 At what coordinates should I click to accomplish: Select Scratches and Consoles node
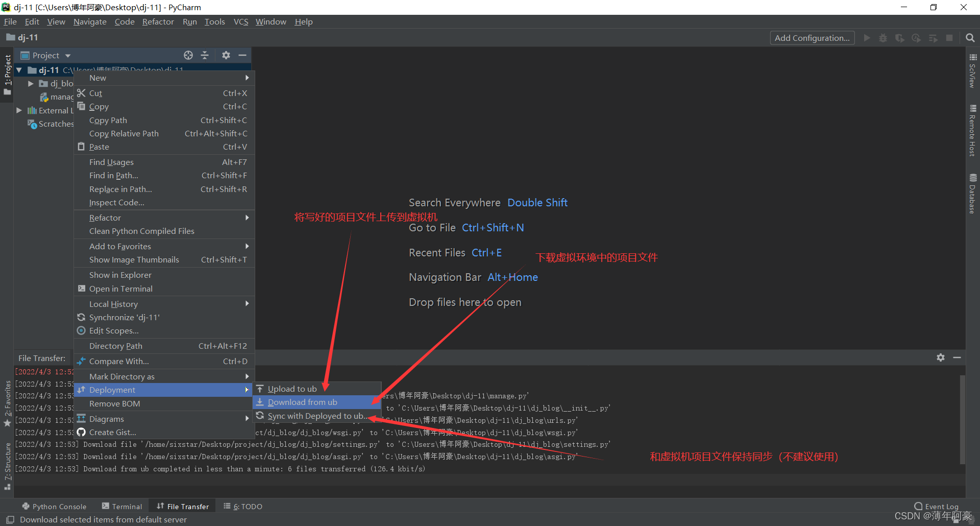click(51, 124)
